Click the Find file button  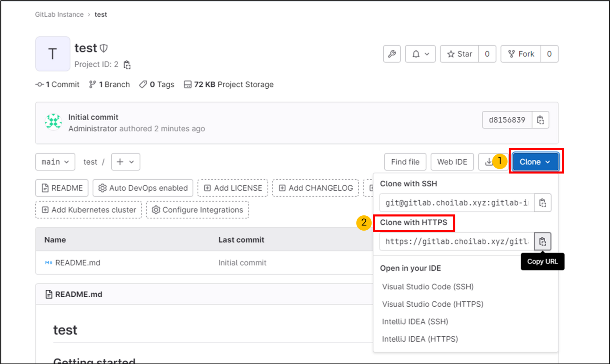(405, 162)
